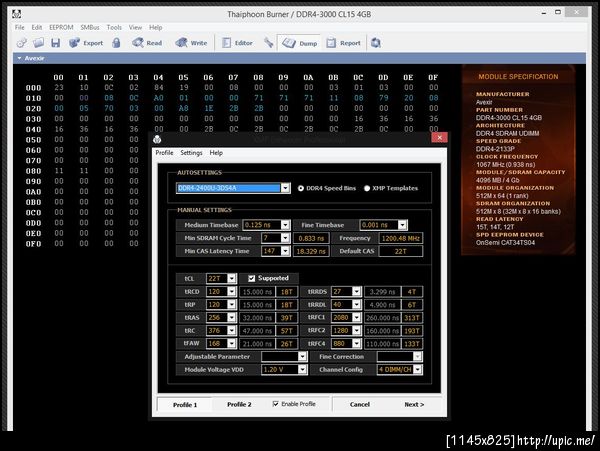Click hex byte 23 at row 000
This screenshot has height=451, width=600.
pyautogui.click(x=59, y=88)
